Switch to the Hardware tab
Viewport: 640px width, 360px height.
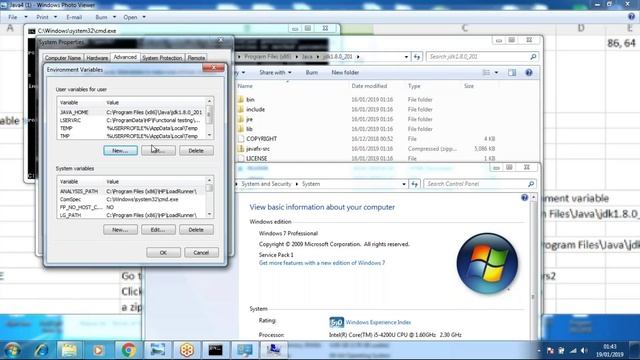(x=97, y=58)
